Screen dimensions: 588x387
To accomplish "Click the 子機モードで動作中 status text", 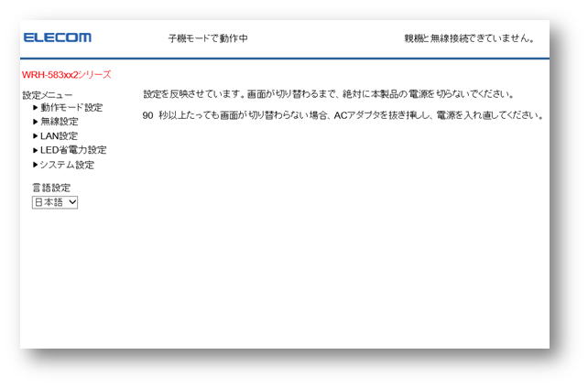I will click(x=208, y=38).
